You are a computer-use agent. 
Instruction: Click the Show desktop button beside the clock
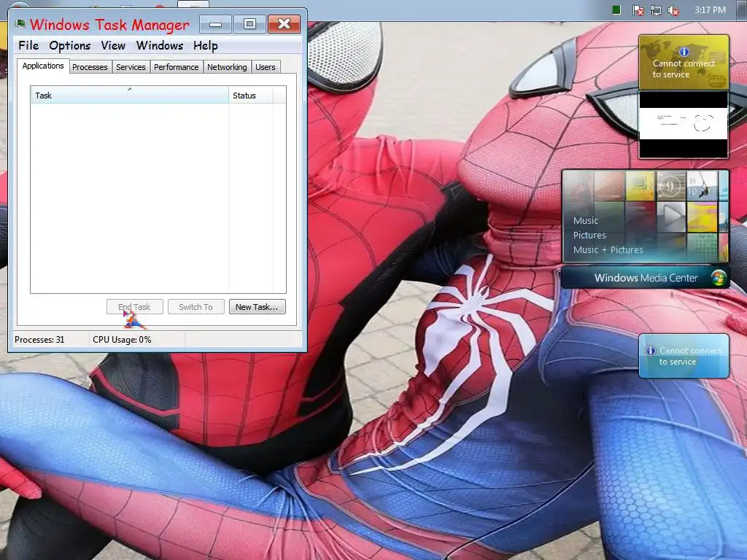click(x=741, y=10)
